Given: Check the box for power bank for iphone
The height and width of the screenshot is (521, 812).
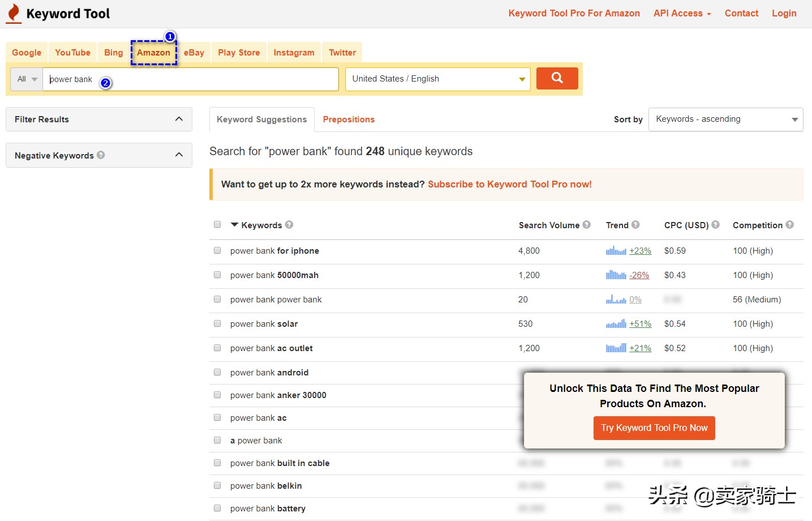Looking at the screenshot, I should 217,250.
